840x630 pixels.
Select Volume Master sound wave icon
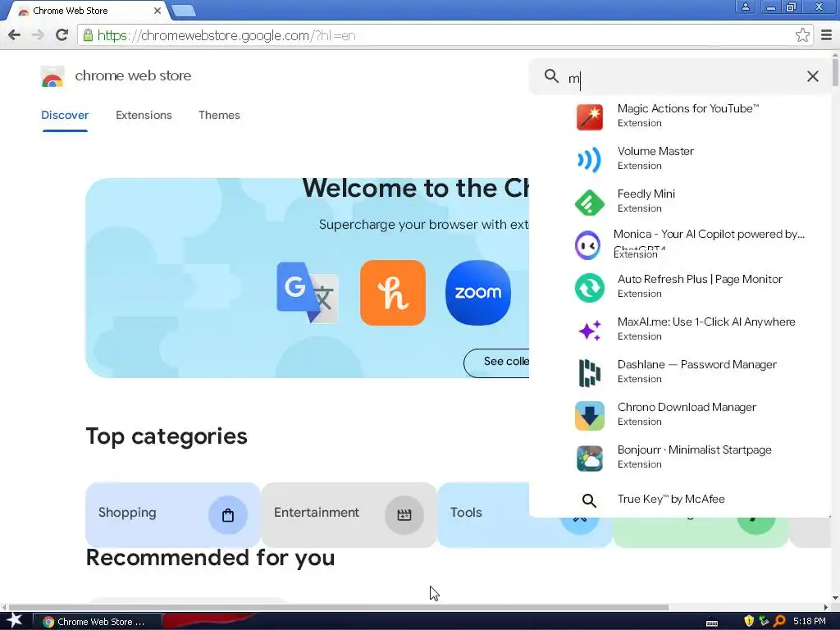pos(589,159)
